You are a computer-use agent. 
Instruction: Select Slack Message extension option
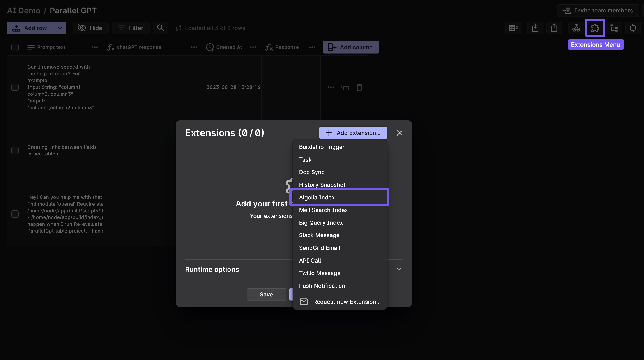[319, 235]
